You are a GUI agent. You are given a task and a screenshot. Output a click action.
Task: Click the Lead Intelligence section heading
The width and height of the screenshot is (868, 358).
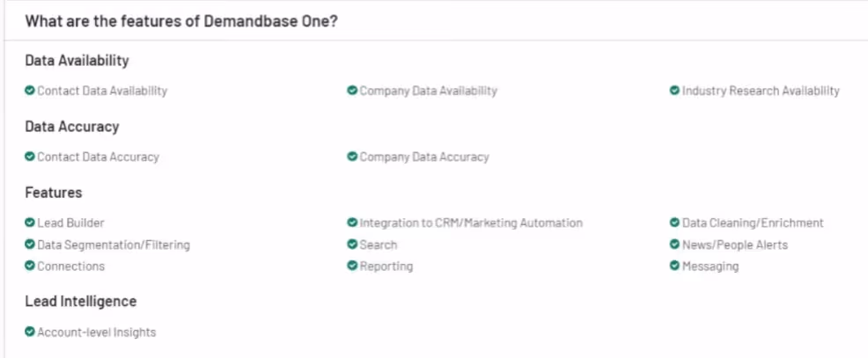point(81,302)
